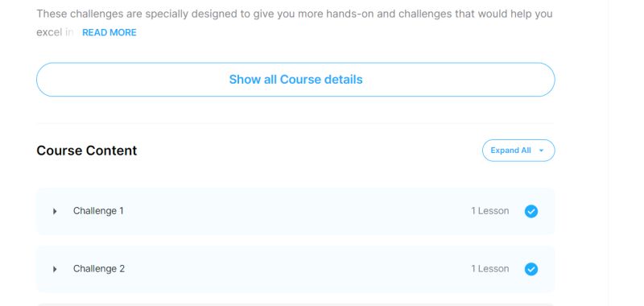Viewport: 644px width, 306px height.
Task: Click the course description paragraph text
Action: (x=295, y=14)
